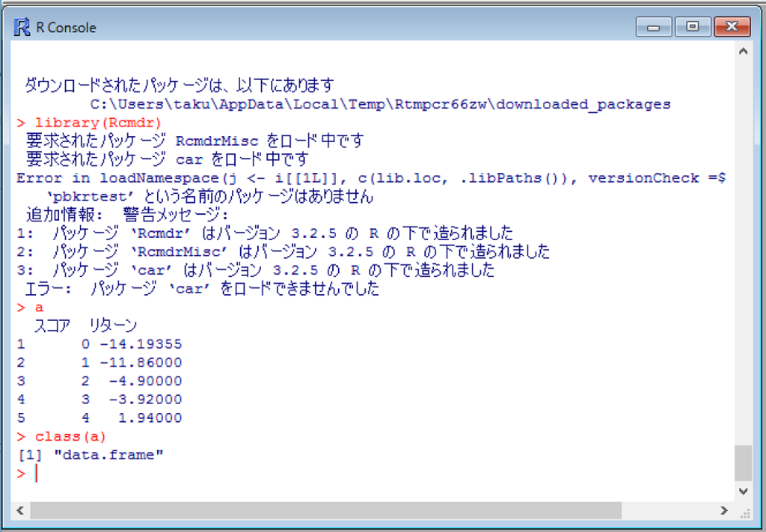The height and width of the screenshot is (532, 766).
Task: Click the horizontal scrollbar left arrow
Action: click(x=20, y=510)
